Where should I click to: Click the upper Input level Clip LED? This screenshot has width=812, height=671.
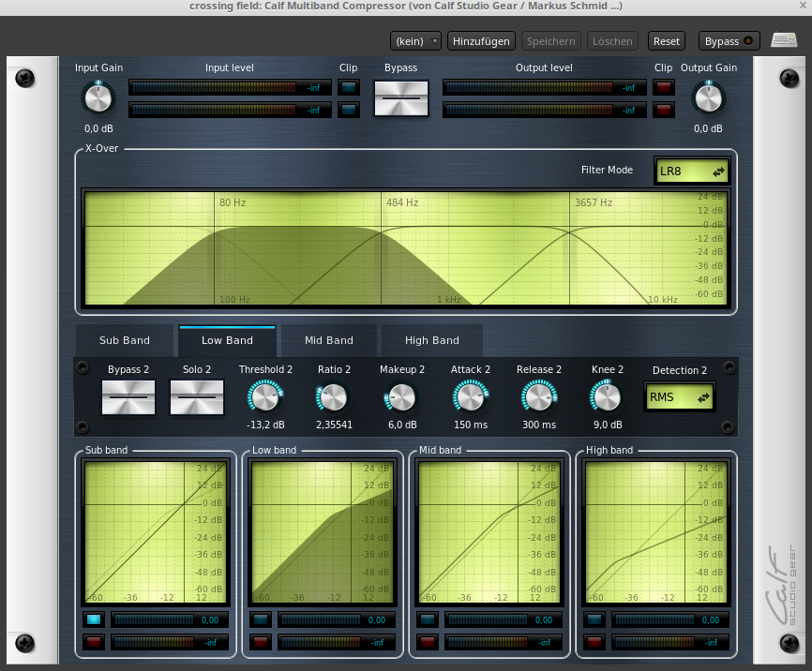tap(349, 87)
